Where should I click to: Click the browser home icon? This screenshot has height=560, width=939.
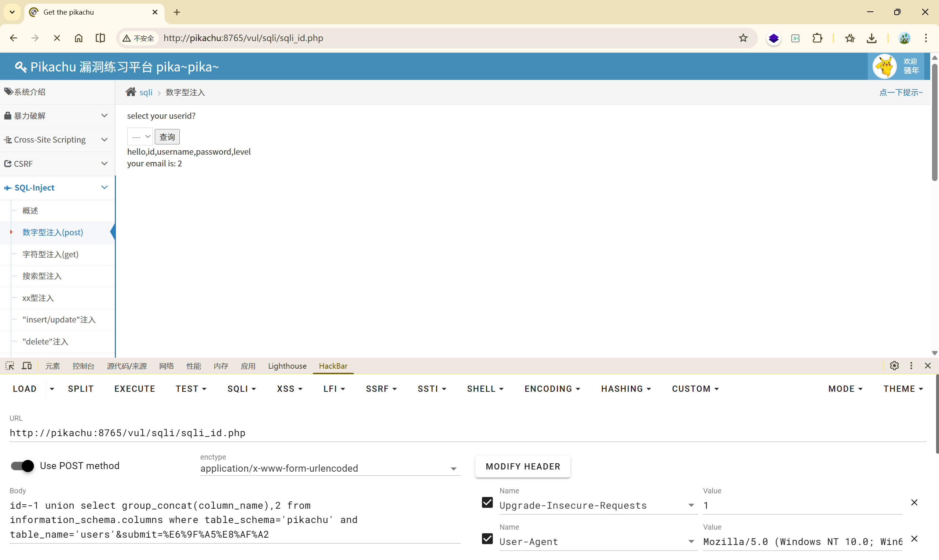click(78, 38)
